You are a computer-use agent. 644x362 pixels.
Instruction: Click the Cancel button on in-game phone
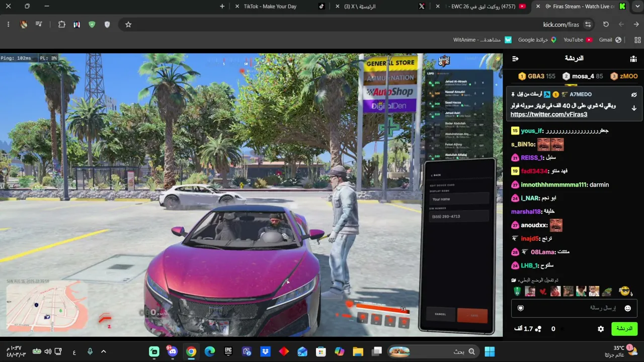440,314
